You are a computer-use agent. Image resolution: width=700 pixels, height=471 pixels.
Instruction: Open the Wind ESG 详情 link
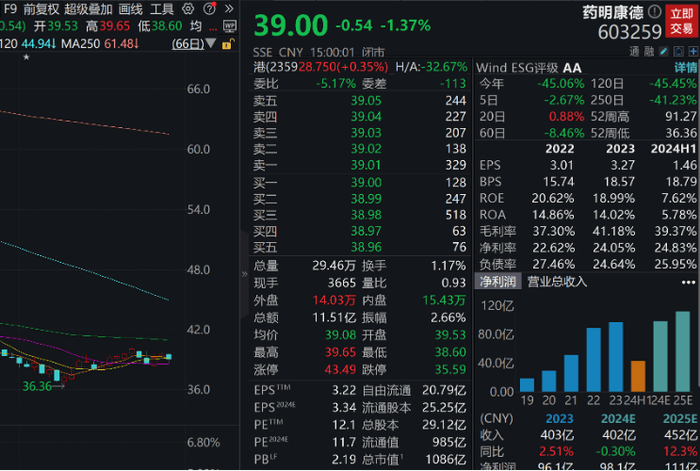pos(685,67)
